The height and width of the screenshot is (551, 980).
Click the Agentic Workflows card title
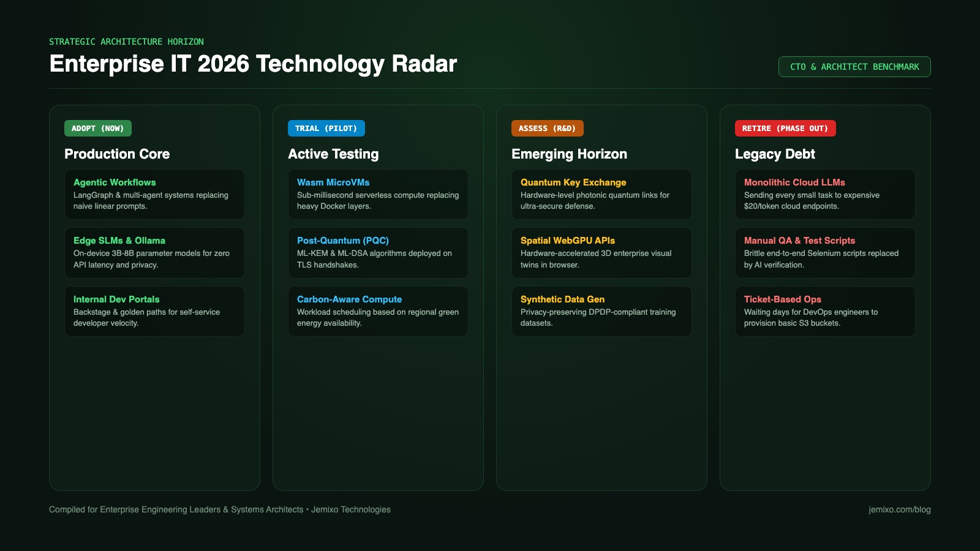point(115,182)
